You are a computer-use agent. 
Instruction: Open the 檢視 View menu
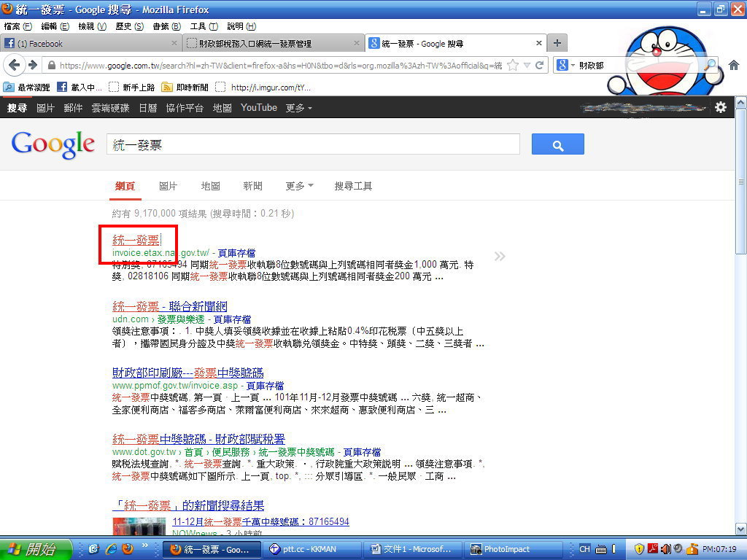pyautogui.click(x=93, y=26)
